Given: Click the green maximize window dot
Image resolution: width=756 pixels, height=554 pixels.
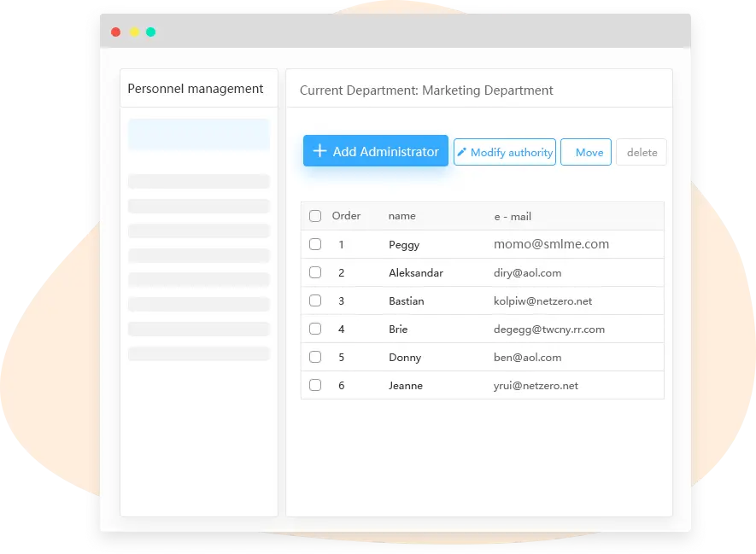Looking at the screenshot, I should [x=151, y=32].
